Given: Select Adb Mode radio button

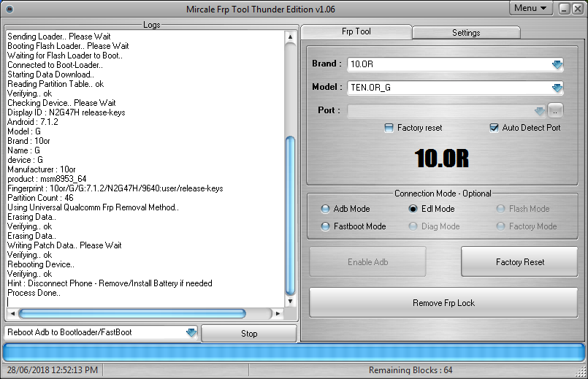Looking at the screenshot, I should (325, 209).
